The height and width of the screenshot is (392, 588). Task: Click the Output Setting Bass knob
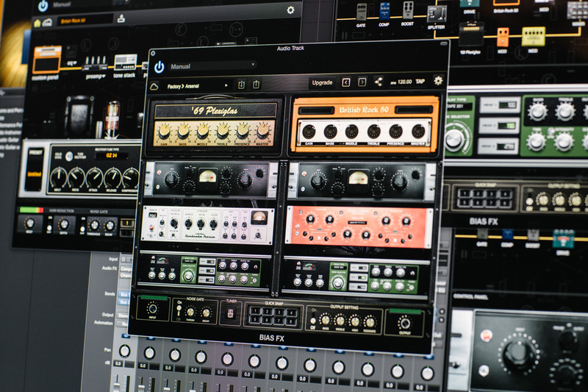click(x=326, y=320)
